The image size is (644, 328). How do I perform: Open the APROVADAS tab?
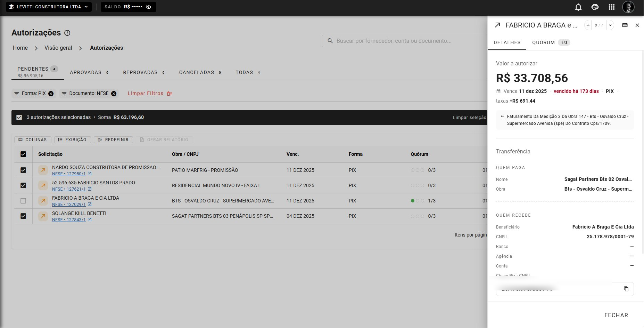tap(89, 72)
